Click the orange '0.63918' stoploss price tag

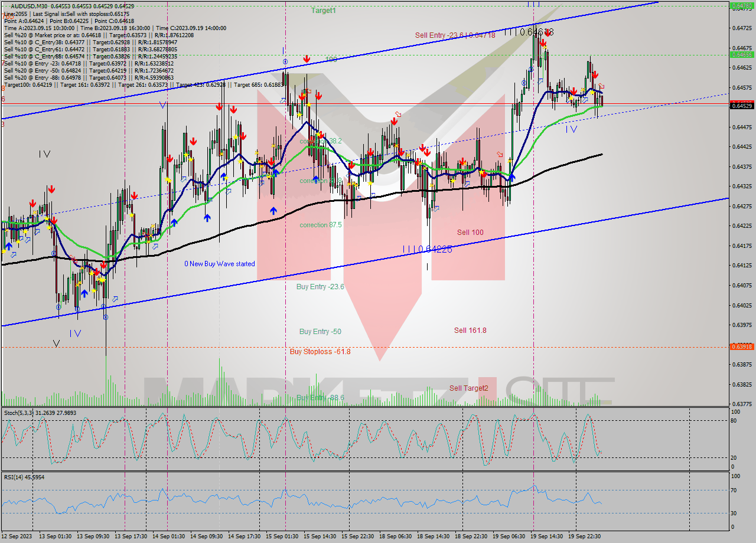coord(742,346)
